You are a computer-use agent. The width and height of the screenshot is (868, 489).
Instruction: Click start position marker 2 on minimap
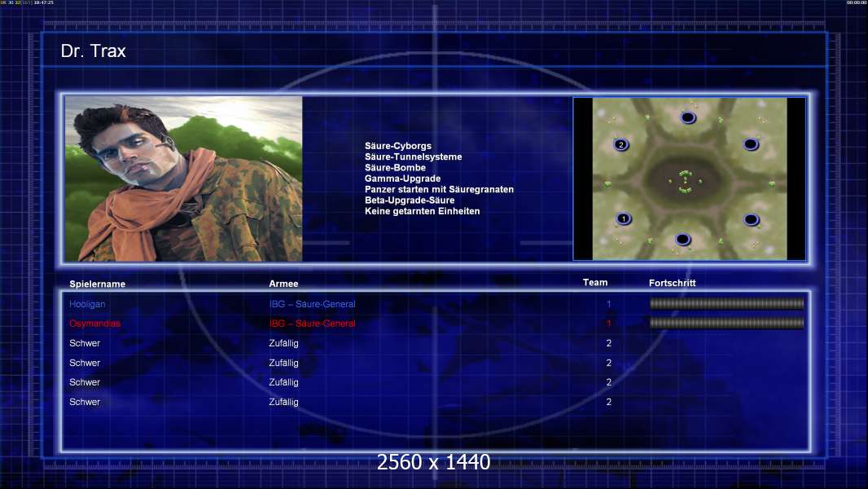(621, 144)
